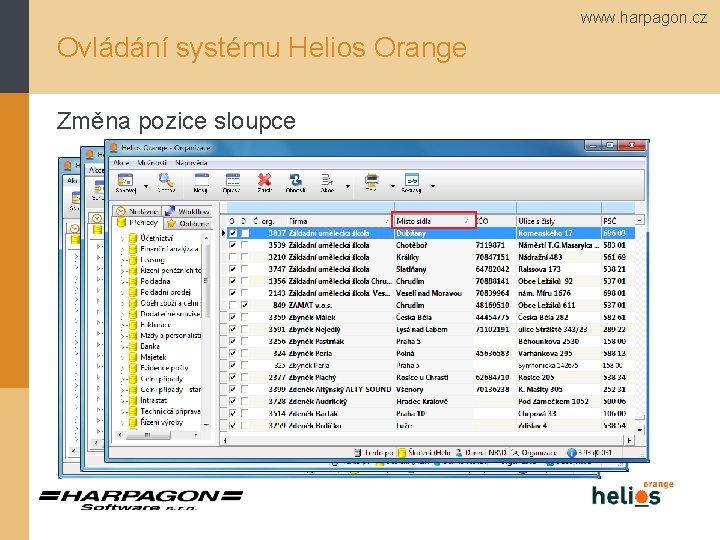Click the yellow database icon next to Účetnictví
The image size is (720, 540).
pyautogui.click(x=133, y=237)
